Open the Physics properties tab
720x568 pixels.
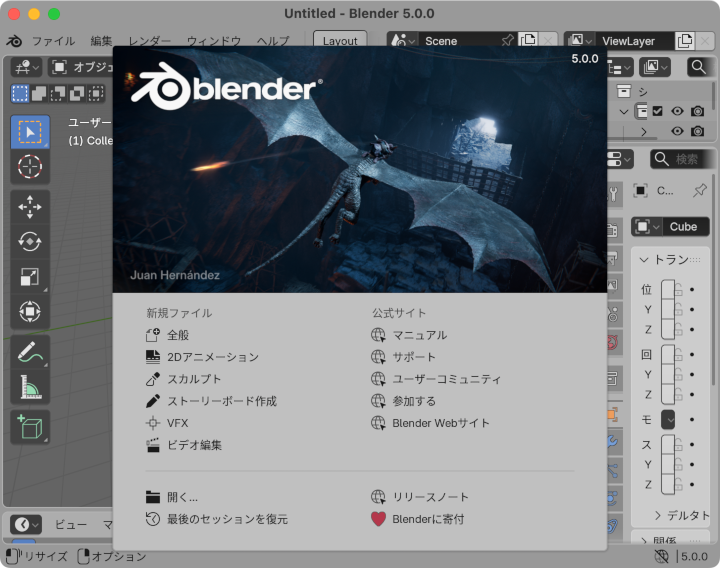613,498
